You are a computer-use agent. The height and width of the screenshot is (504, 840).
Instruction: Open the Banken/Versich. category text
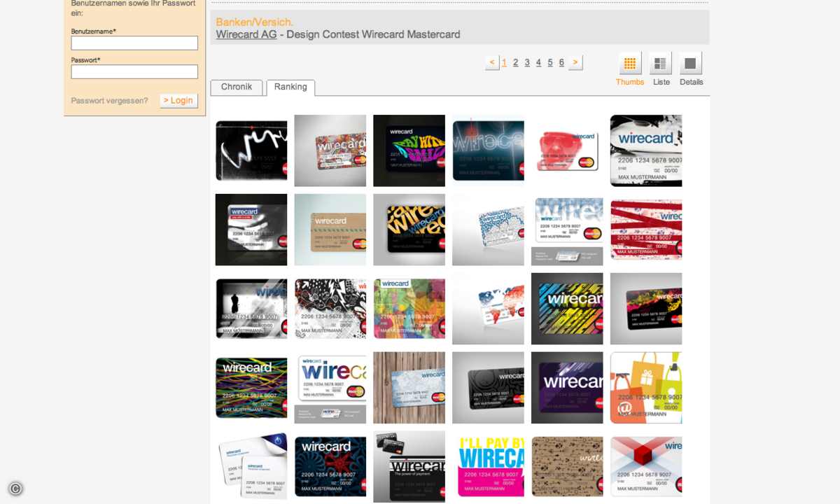tap(255, 22)
